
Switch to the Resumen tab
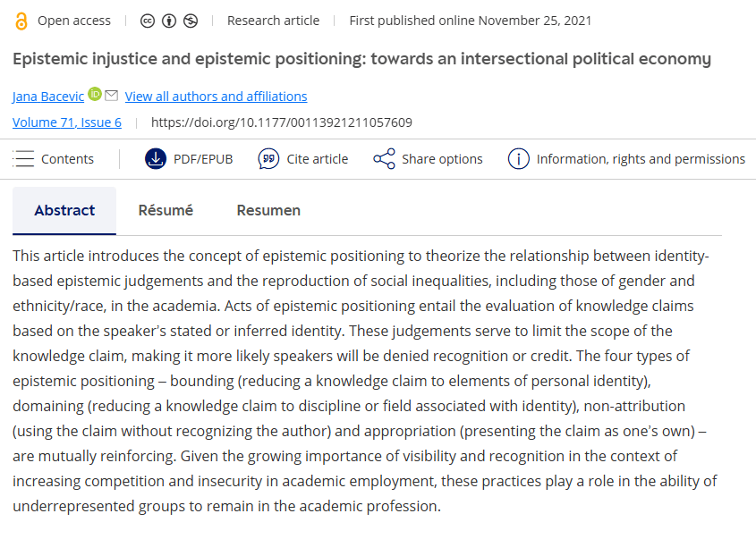point(268,211)
